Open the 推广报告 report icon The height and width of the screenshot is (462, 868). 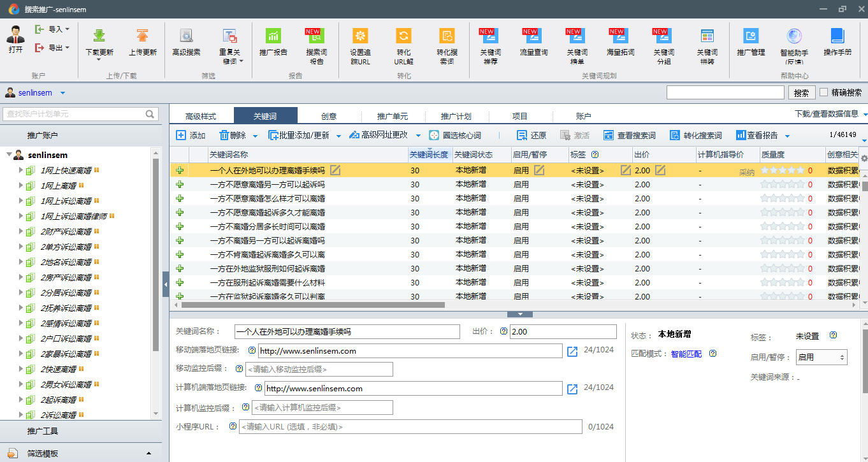273,36
